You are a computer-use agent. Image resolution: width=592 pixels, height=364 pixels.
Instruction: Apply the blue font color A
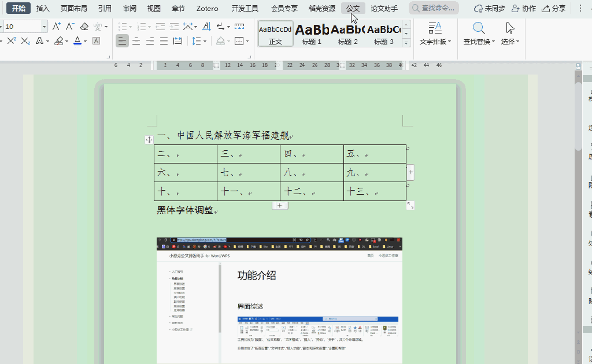[77, 41]
